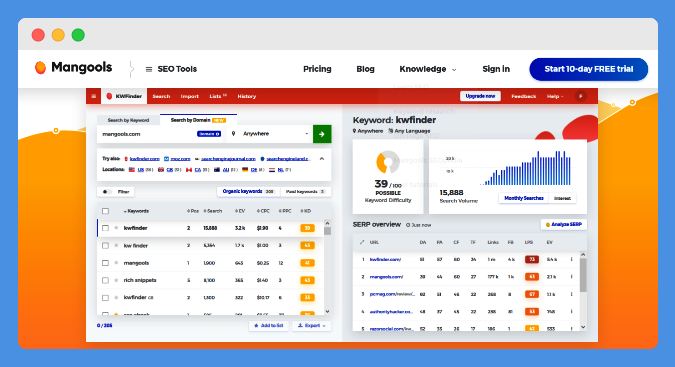Tick the select-all keywords header checkbox
The image size is (675, 367).
[105, 211]
